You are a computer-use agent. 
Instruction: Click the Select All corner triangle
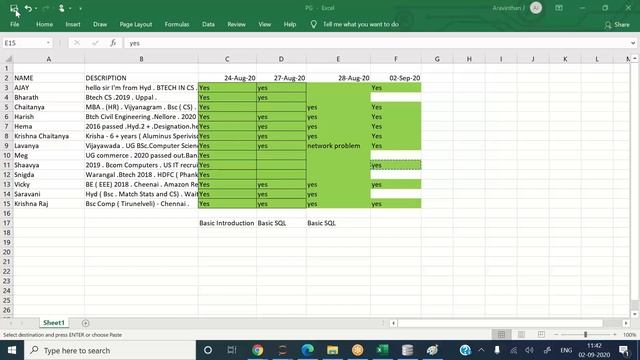point(8,59)
